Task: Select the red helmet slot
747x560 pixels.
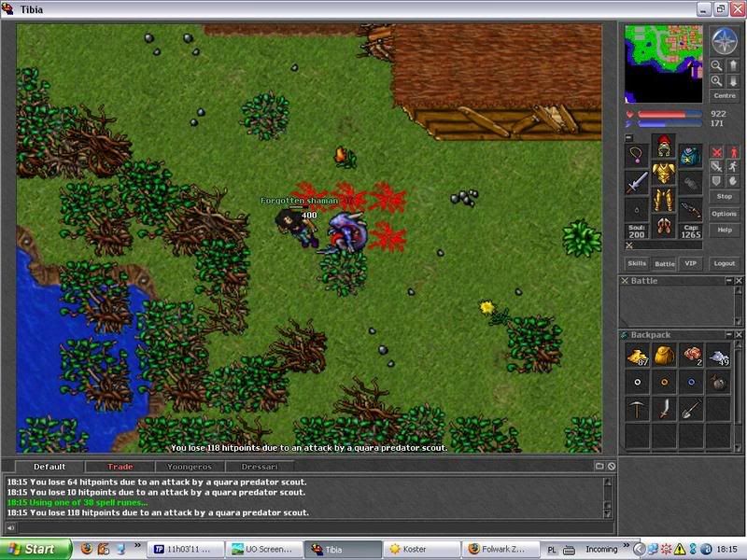Action: (x=664, y=146)
